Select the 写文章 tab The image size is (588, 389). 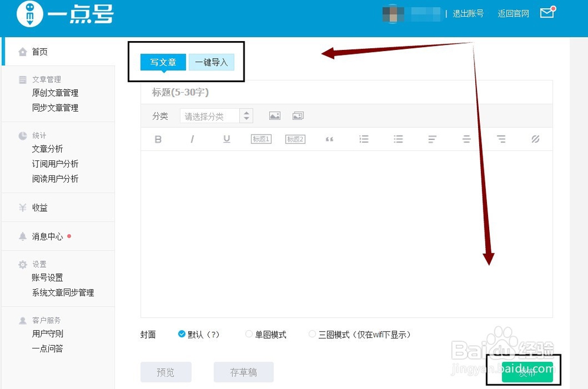[163, 62]
